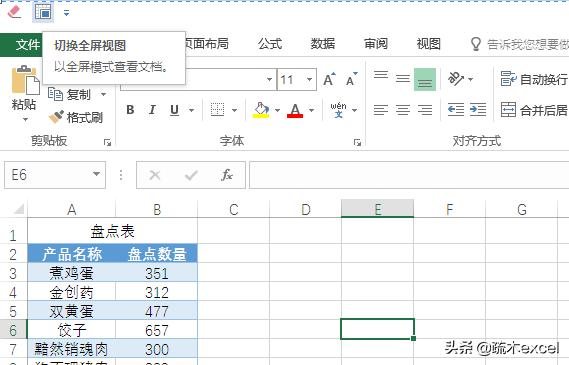
Task: Click the 粘贴 paste clipboard icon
Action: (25, 80)
